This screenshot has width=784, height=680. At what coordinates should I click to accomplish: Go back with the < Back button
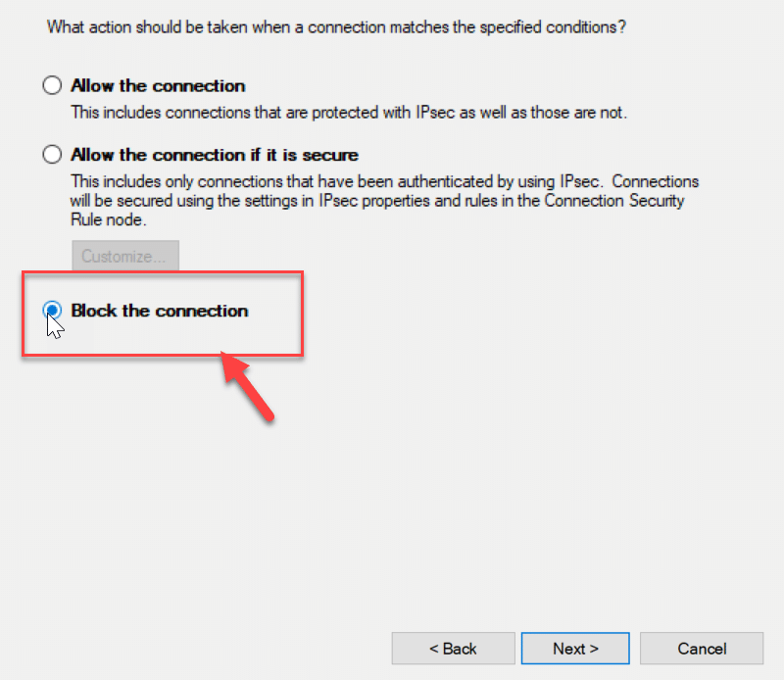(453, 649)
